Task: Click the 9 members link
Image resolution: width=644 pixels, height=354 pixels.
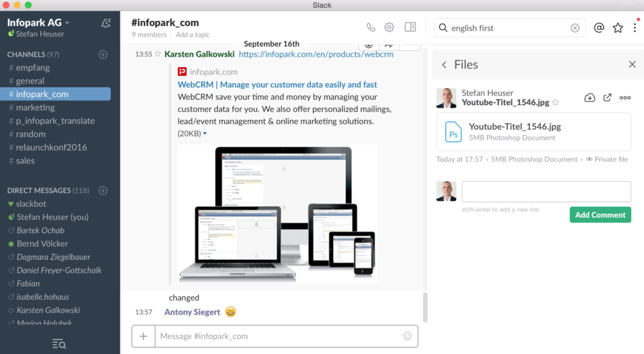Action: pyautogui.click(x=149, y=35)
